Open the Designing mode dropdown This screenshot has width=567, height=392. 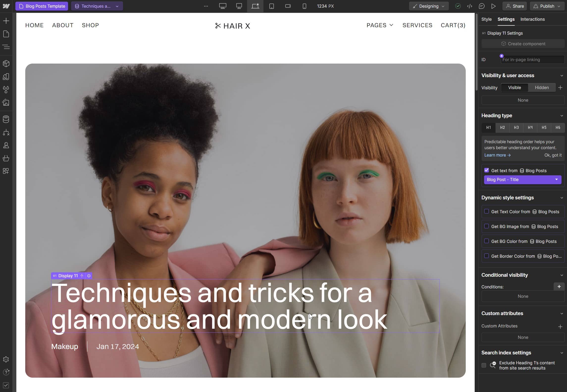pos(429,6)
